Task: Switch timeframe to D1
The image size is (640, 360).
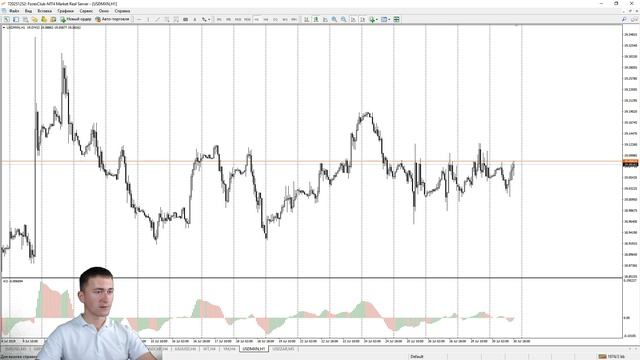Action: tap(276, 19)
